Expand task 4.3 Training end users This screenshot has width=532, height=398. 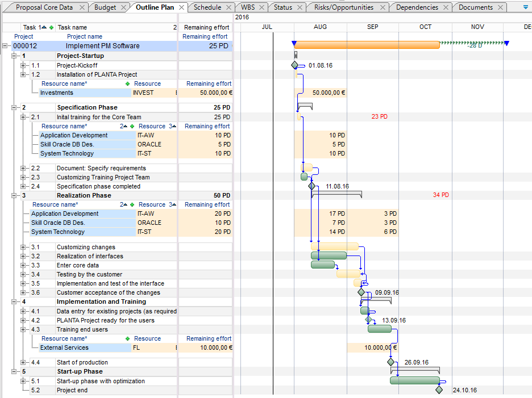click(23, 329)
